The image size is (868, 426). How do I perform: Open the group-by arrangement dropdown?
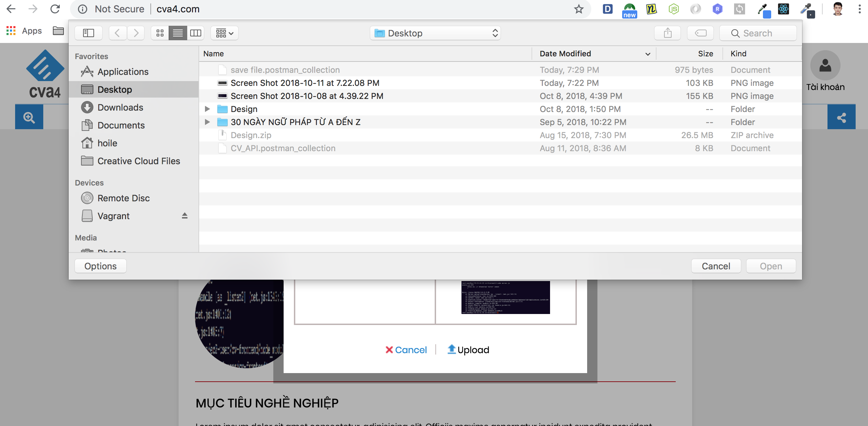pos(225,33)
